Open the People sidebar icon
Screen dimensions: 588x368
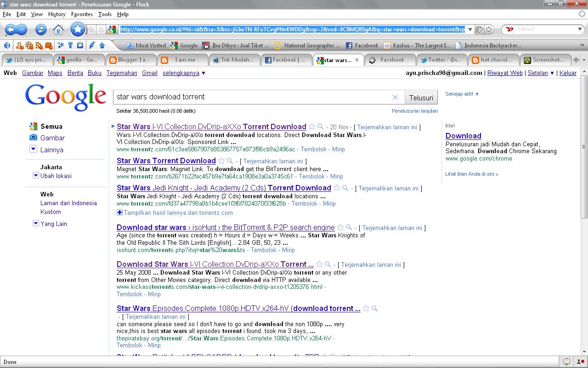point(20,46)
